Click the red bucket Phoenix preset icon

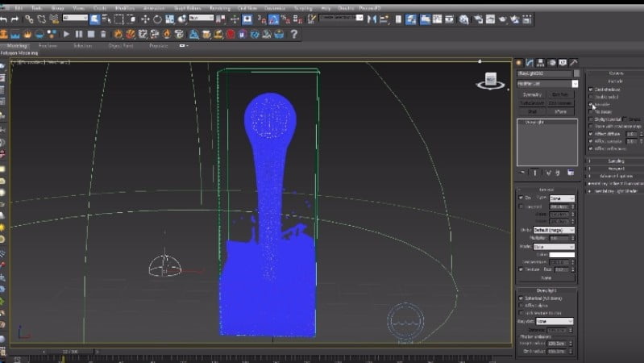[231, 34]
